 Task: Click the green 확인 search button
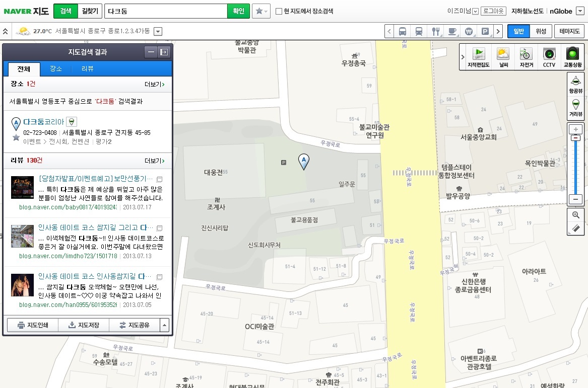[x=238, y=11]
